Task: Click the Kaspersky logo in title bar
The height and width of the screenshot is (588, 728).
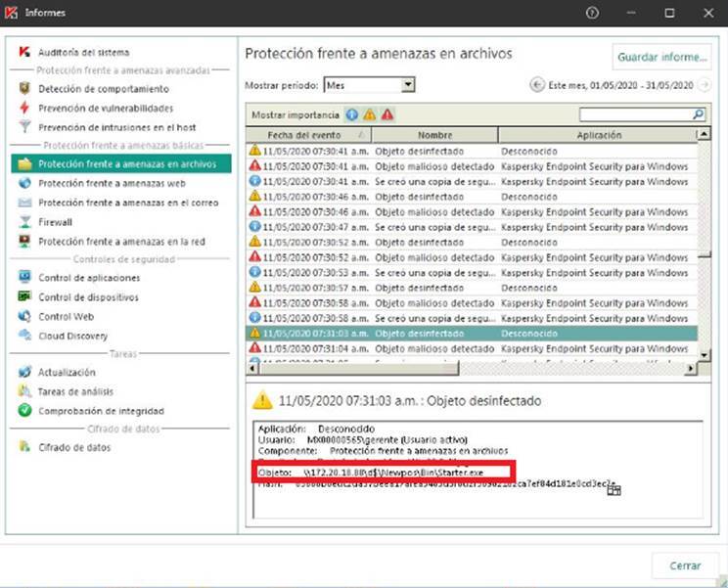Action: pos(11,13)
